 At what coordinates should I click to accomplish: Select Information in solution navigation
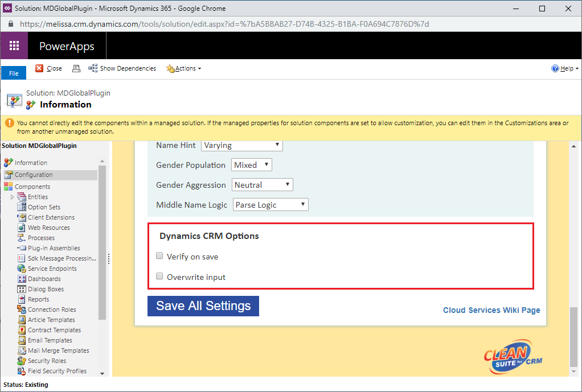pos(31,163)
